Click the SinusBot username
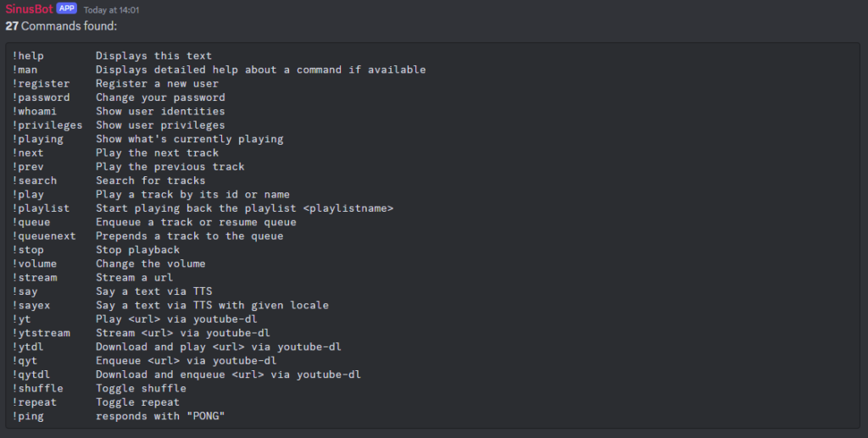This screenshot has height=438, width=868. pos(29,9)
